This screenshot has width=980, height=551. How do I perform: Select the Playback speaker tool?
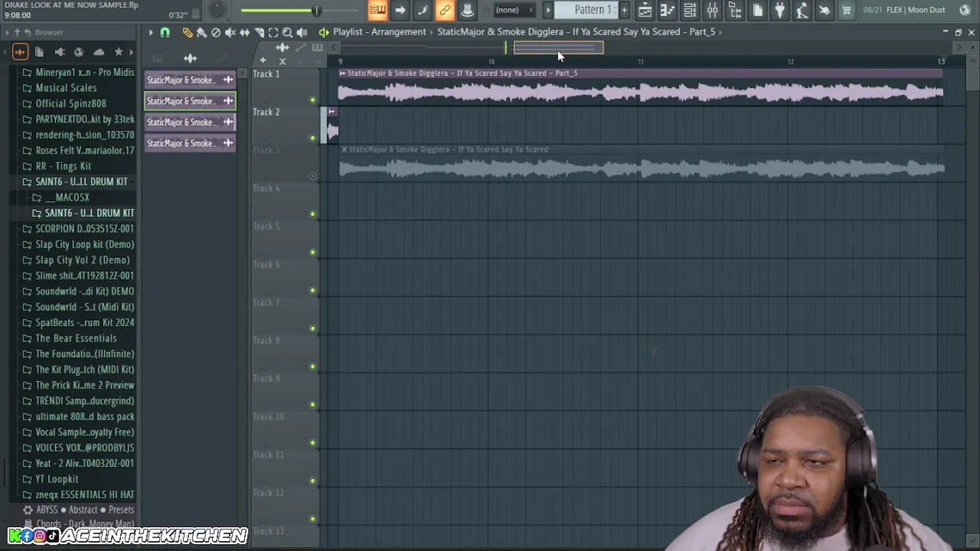click(302, 32)
